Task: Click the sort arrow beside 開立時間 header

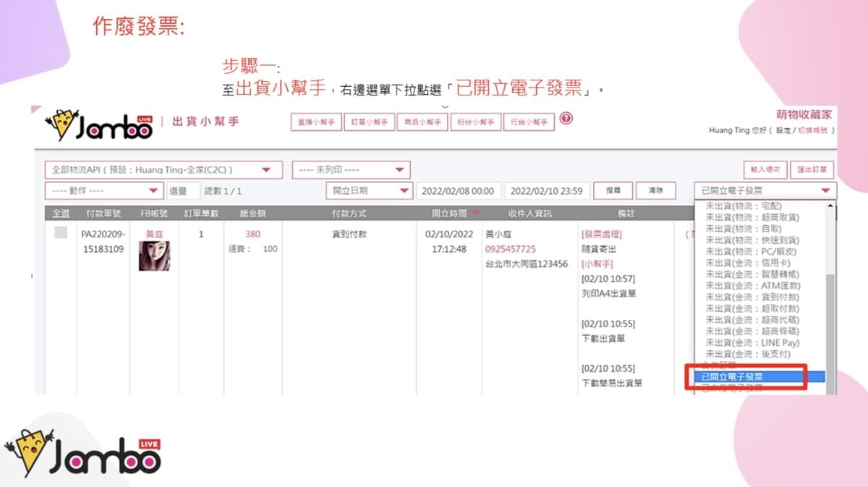Action: [475, 213]
